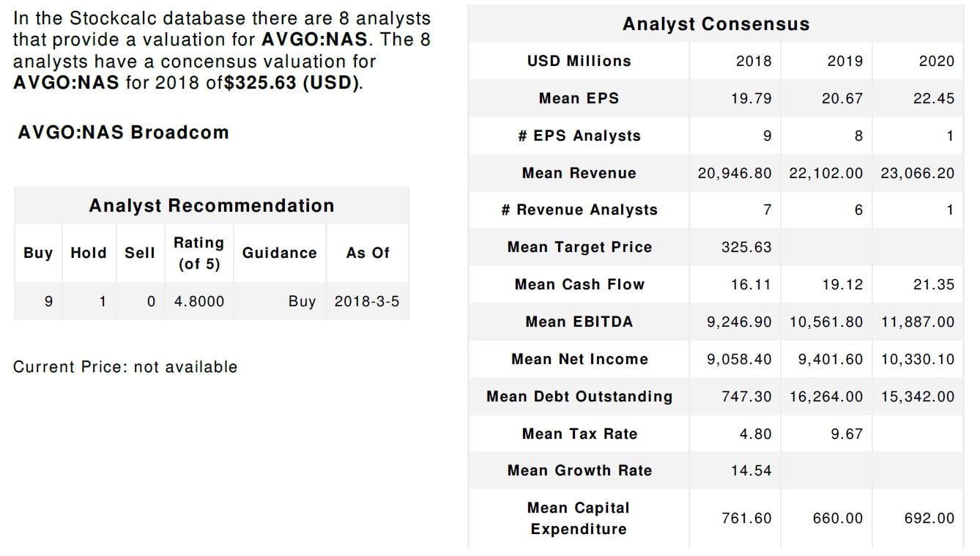Viewport: 980px width, 556px height.
Task: Click the As Of date 2018-3-5
Action: point(367,302)
